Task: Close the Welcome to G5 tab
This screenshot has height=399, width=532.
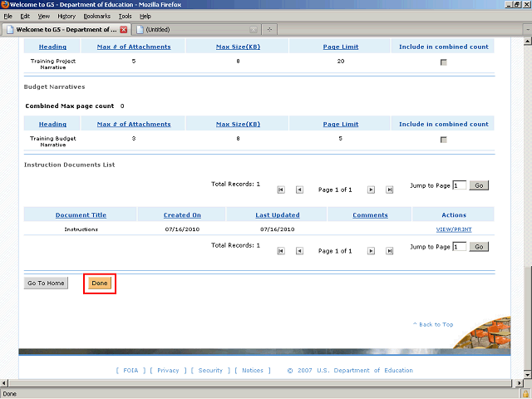Action: pos(124,30)
